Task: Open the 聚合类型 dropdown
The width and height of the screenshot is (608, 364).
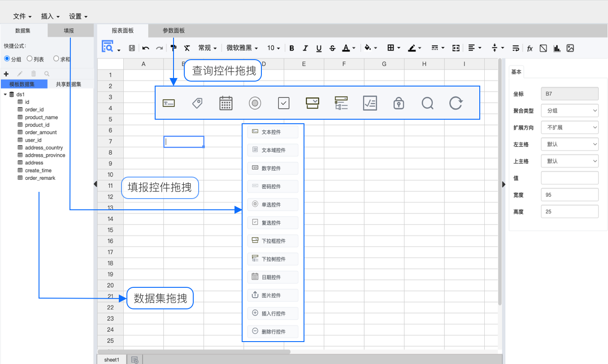Action: click(x=569, y=110)
